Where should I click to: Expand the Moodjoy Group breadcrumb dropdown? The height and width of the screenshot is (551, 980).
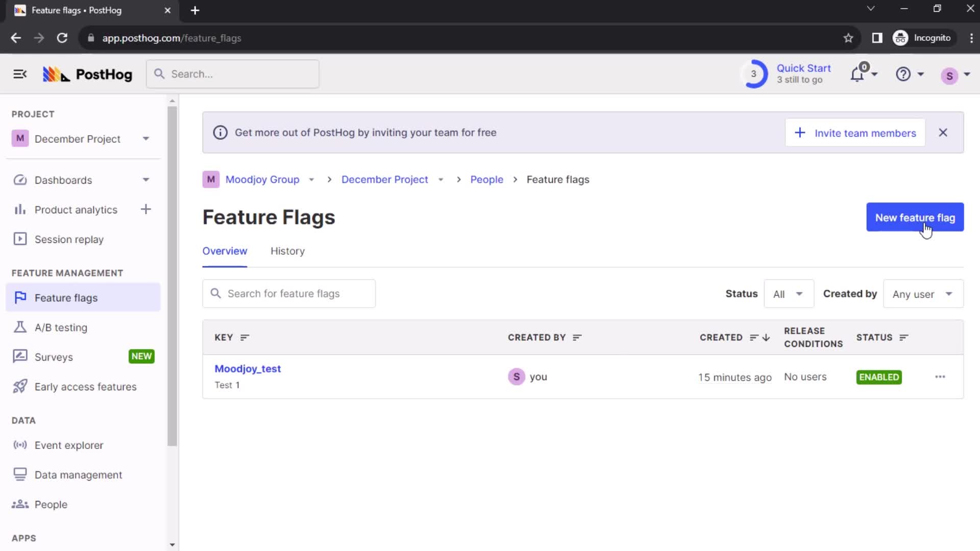tap(311, 180)
